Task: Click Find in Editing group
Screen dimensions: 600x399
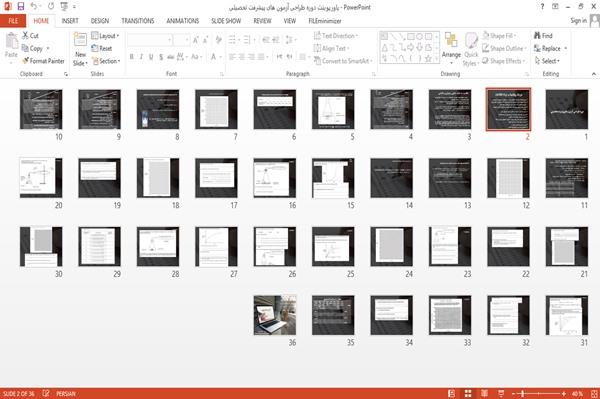Action: (543, 36)
